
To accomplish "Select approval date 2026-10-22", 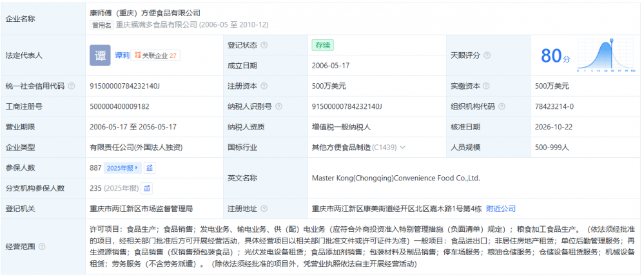I will (554, 127).
